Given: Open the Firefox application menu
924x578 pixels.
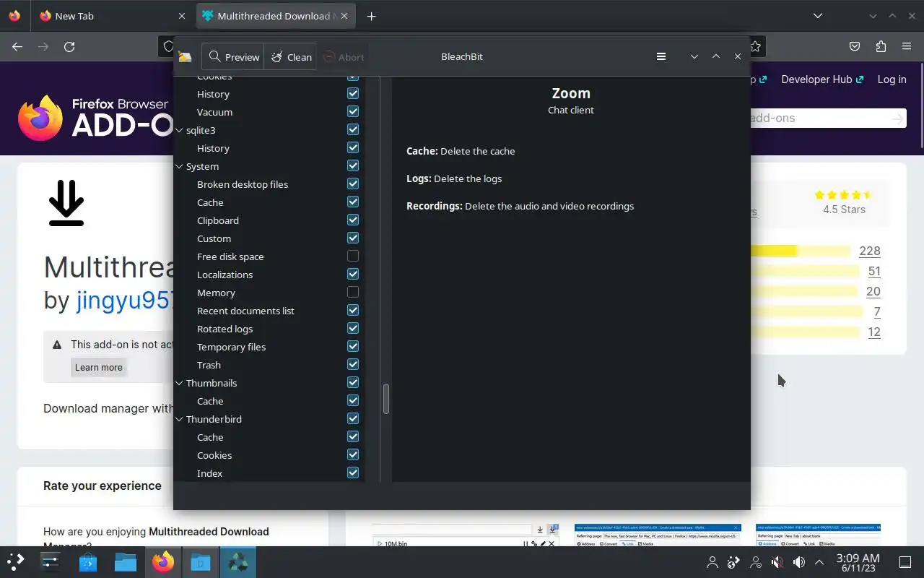Looking at the screenshot, I should pyautogui.click(x=907, y=46).
